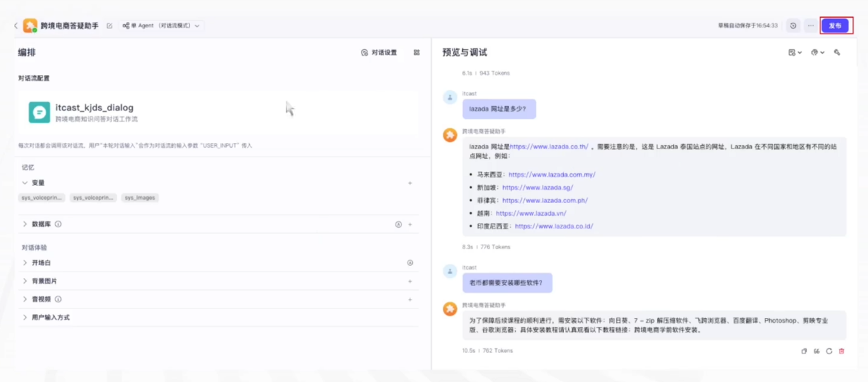Show the 音视频 info icon tooltip

58,300
